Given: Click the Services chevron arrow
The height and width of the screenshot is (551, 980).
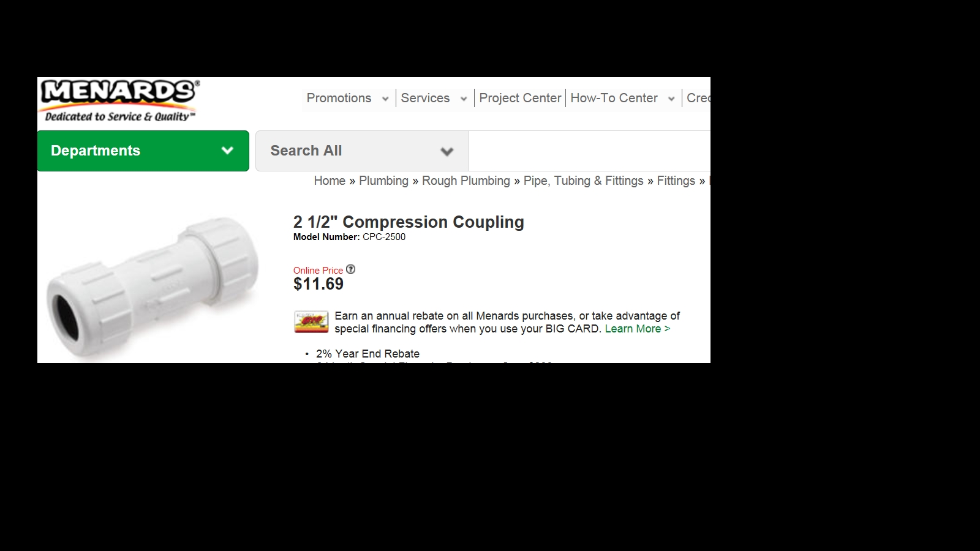Looking at the screenshot, I should pyautogui.click(x=464, y=99).
